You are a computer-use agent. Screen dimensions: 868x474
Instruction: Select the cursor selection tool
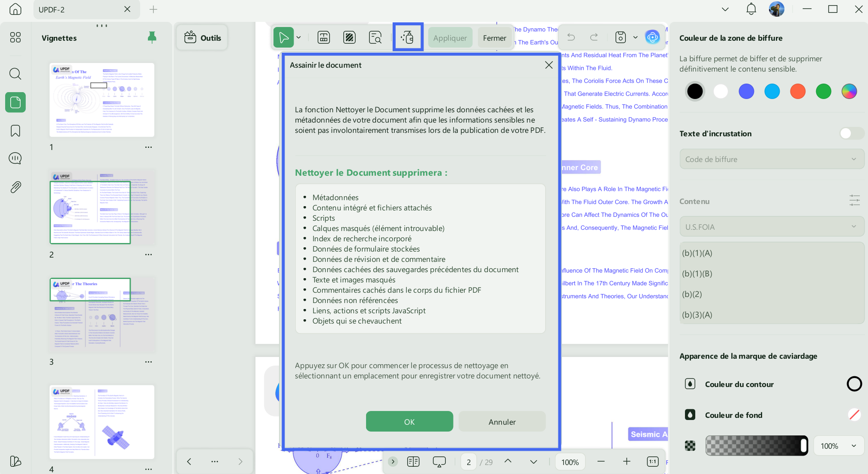coord(284,38)
